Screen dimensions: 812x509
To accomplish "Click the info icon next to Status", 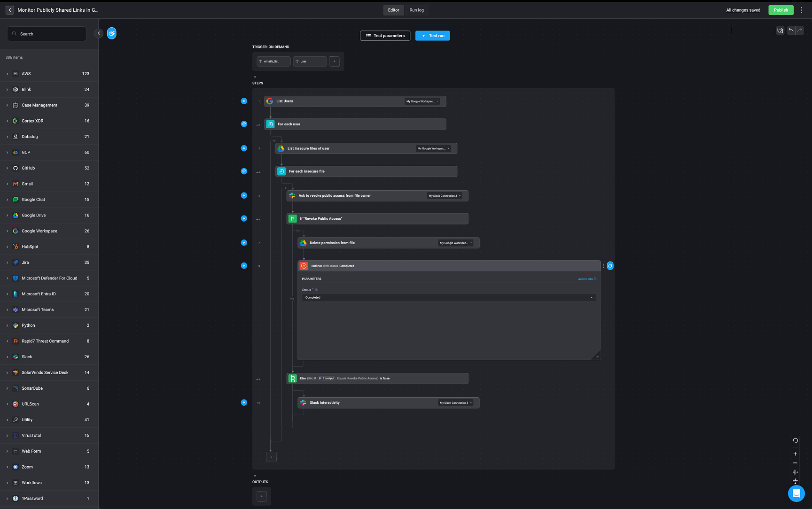I will click(316, 290).
